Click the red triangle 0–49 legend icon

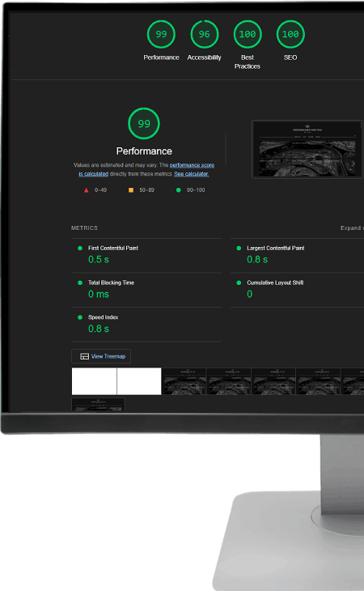click(87, 190)
